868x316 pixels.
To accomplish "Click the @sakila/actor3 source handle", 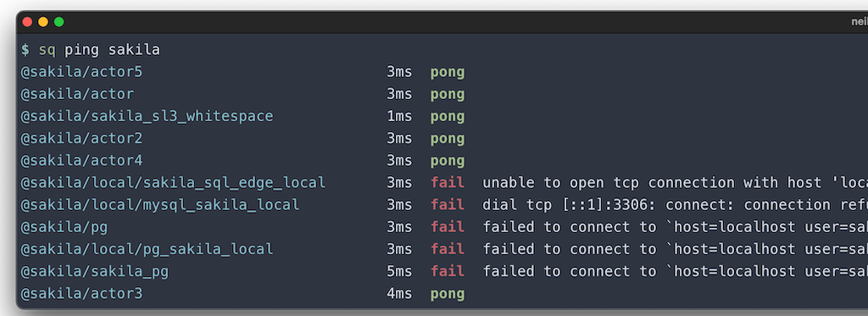I will (x=81, y=293).
